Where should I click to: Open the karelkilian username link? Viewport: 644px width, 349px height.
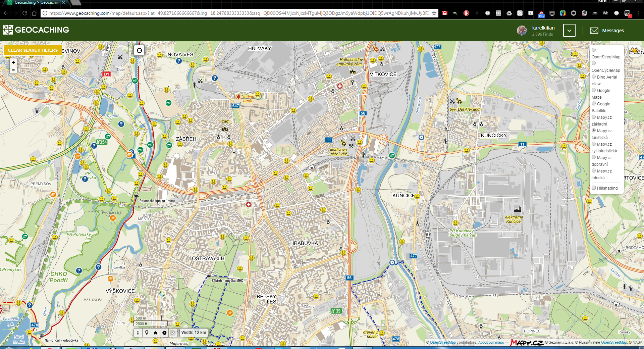(543, 28)
